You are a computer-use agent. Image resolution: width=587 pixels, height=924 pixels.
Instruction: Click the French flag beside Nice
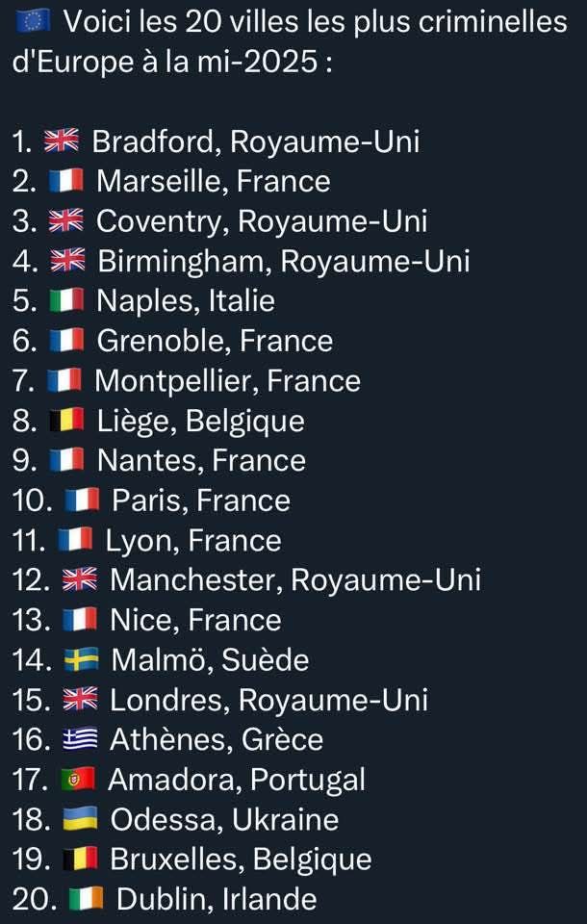click(80, 619)
